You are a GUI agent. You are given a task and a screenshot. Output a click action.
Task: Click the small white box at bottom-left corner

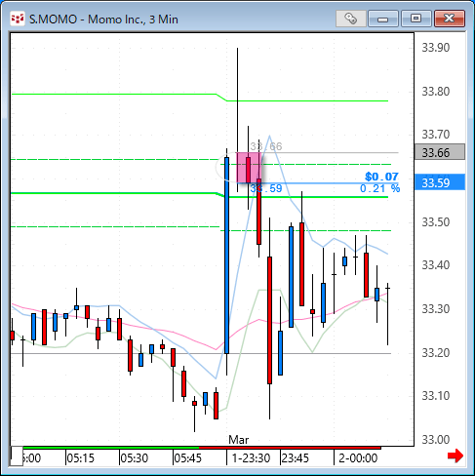pos(17,456)
